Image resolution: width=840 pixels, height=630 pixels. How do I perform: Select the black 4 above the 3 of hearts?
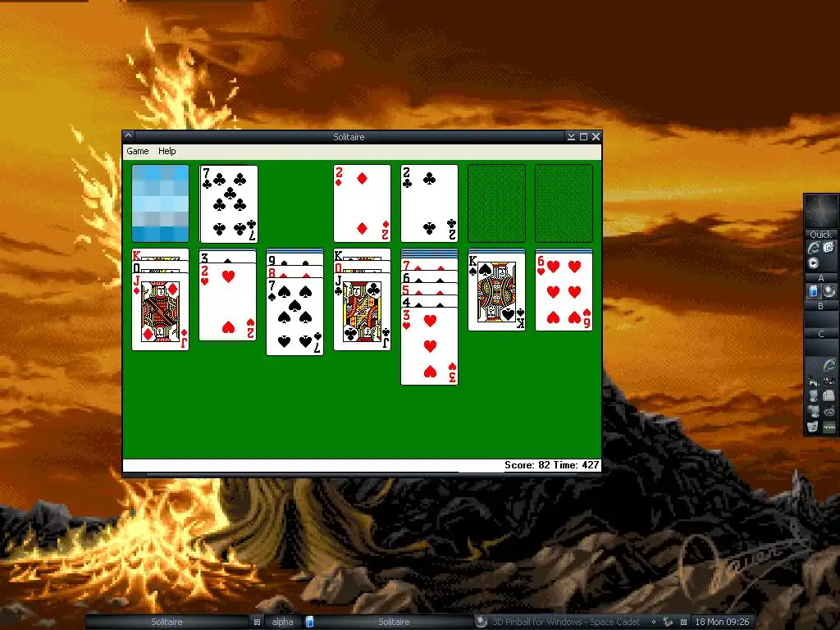[x=430, y=302]
